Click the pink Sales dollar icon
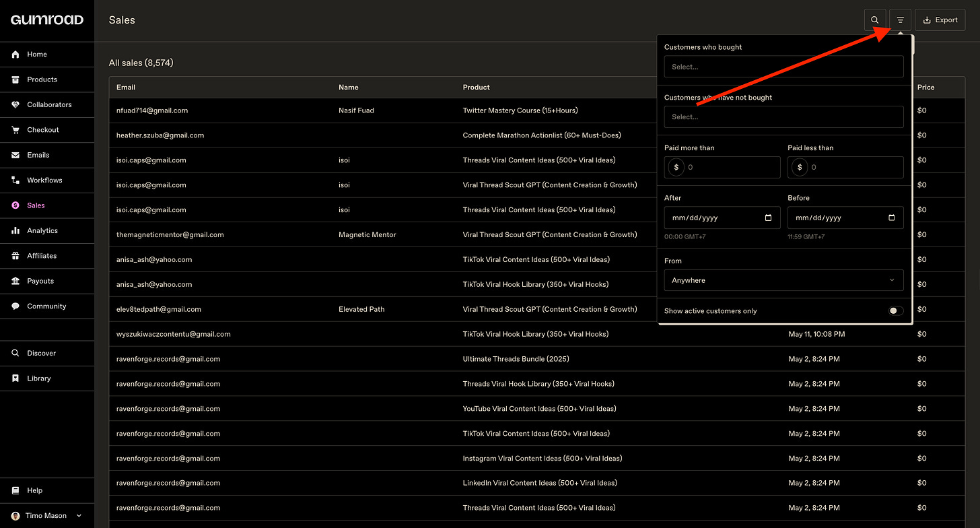980x528 pixels. (x=15, y=205)
